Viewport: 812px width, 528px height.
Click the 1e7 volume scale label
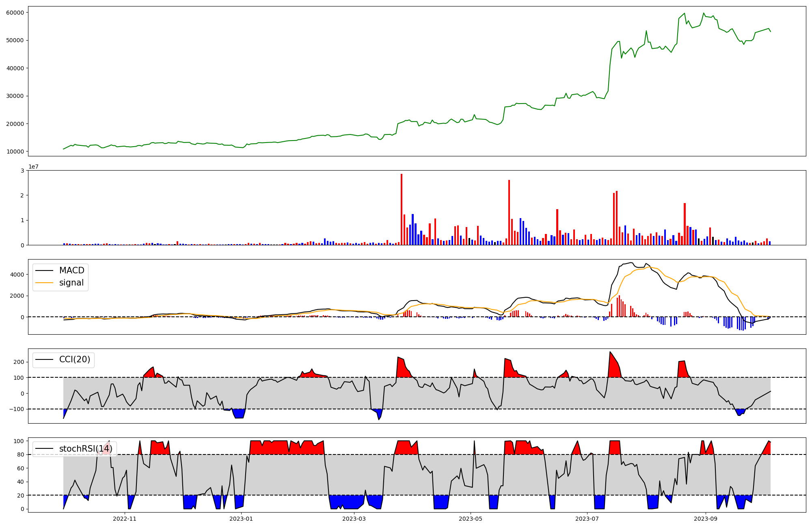33,167
